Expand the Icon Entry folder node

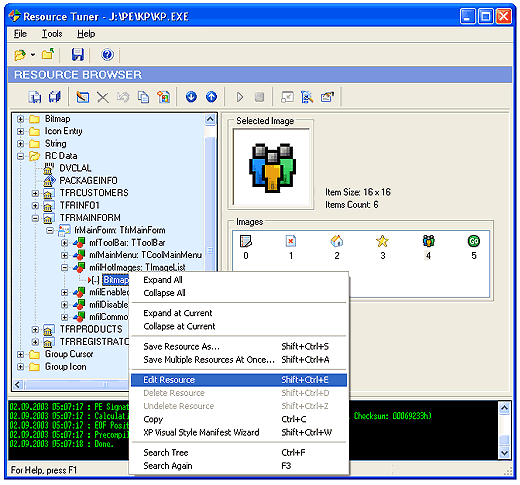[x=20, y=131]
